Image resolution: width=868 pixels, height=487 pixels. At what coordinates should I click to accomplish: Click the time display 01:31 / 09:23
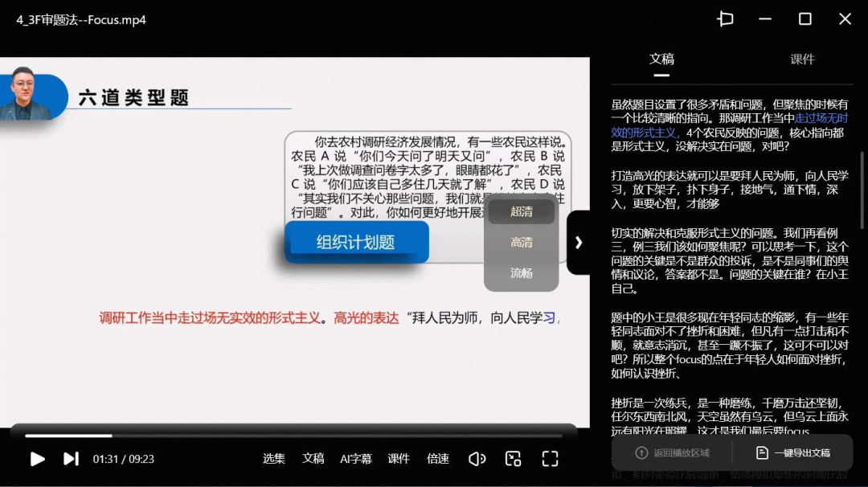124,459
